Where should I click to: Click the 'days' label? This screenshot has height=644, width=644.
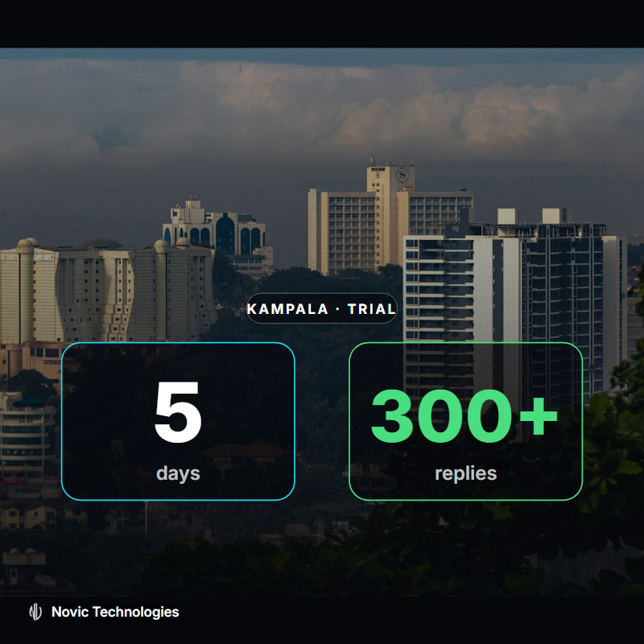(x=178, y=473)
